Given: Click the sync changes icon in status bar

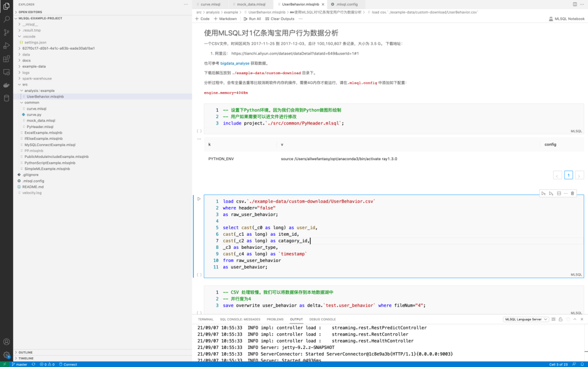Looking at the screenshot, I should pyautogui.click(x=33, y=364).
